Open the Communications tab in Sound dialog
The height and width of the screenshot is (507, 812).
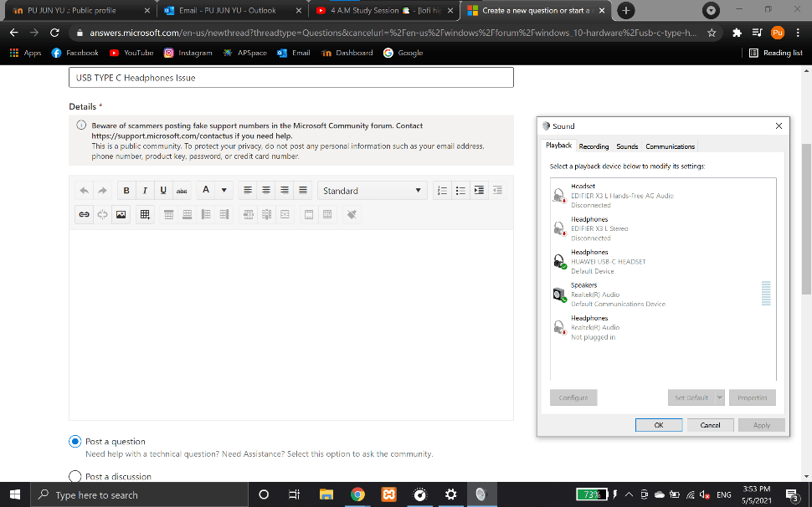pyautogui.click(x=670, y=146)
